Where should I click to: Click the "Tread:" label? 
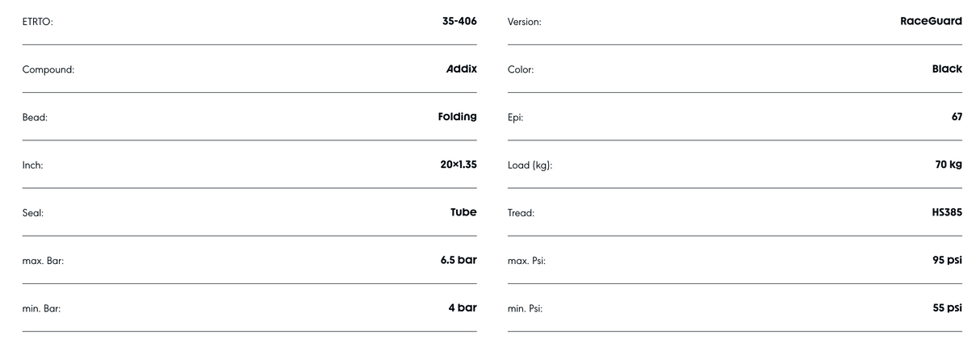(521, 213)
